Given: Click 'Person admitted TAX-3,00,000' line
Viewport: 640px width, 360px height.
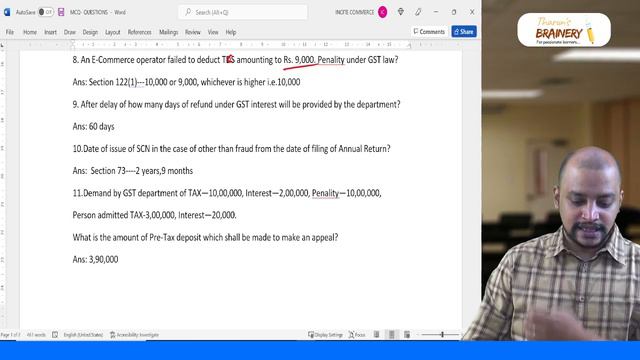Looking at the screenshot, I should coord(154,215).
